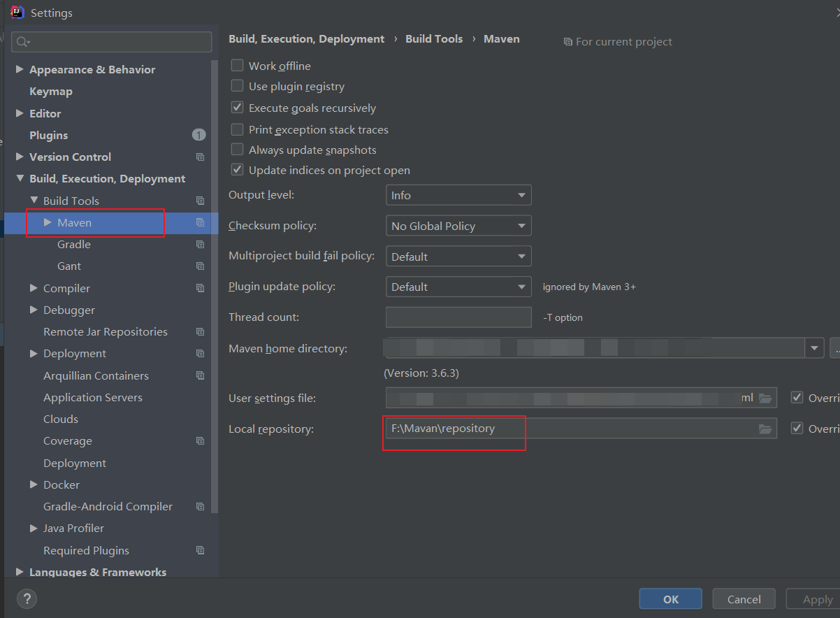Click project-level icon beside Required Plugins
The width and height of the screenshot is (840, 618).
[x=201, y=550]
